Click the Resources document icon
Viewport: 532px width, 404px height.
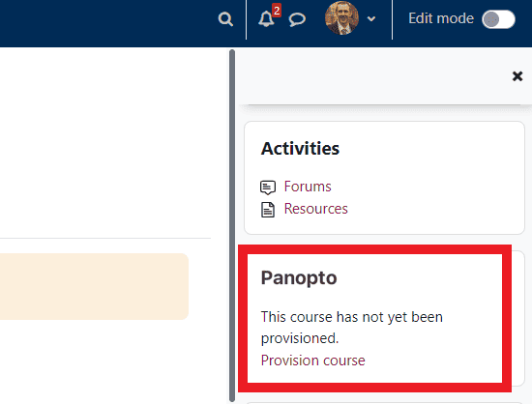268,210
